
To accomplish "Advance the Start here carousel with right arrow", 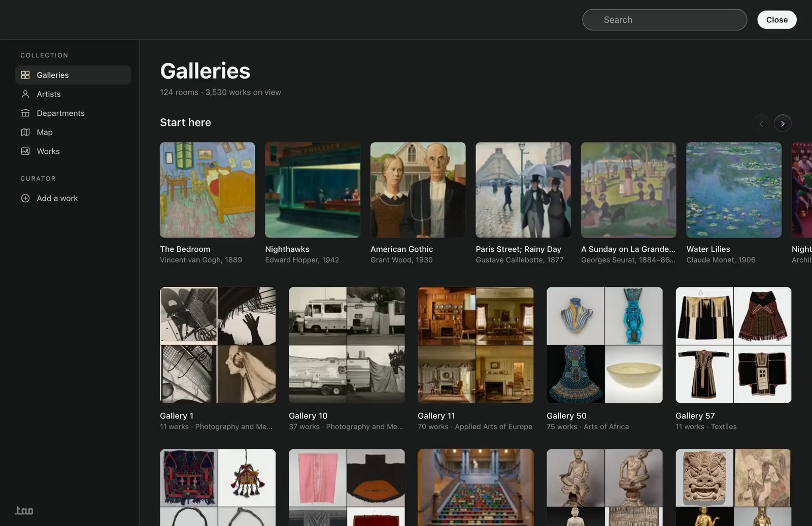I will (x=783, y=123).
